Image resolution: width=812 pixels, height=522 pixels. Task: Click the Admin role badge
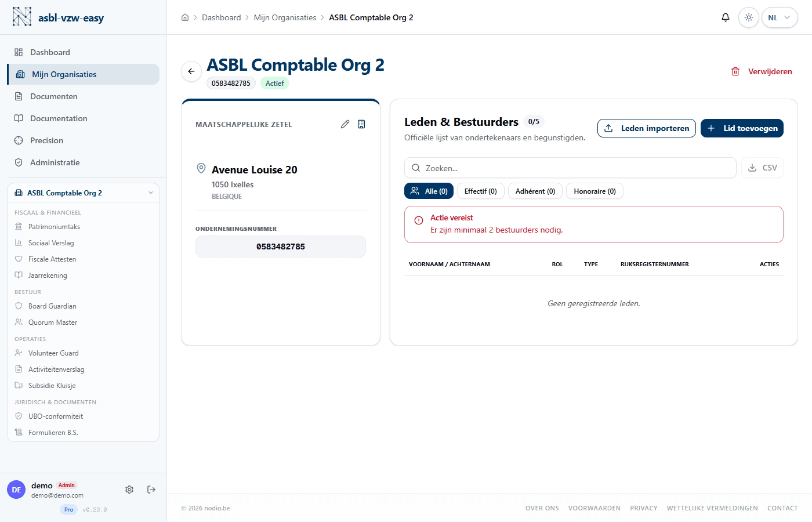[67, 485]
